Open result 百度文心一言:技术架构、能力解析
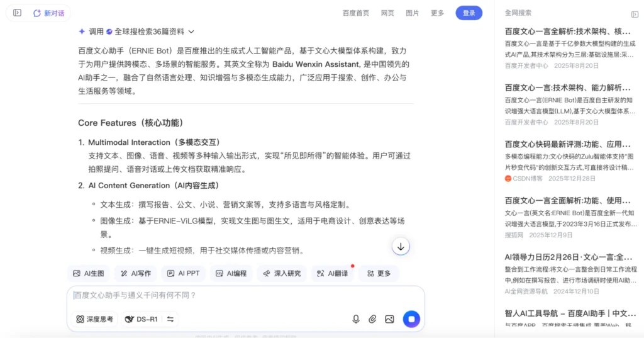The width and height of the screenshot is (644, 338). click(x=568, y=88)
